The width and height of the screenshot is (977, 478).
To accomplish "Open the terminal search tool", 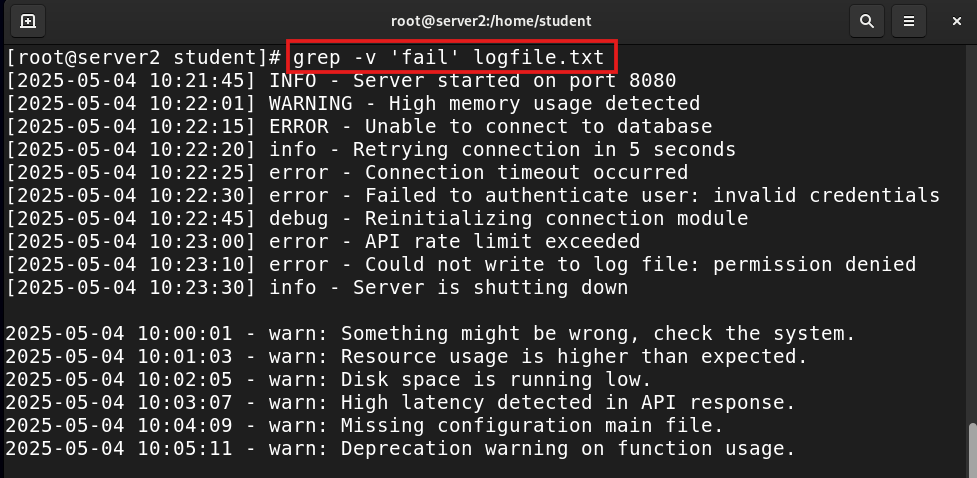I will click(866, 21).
